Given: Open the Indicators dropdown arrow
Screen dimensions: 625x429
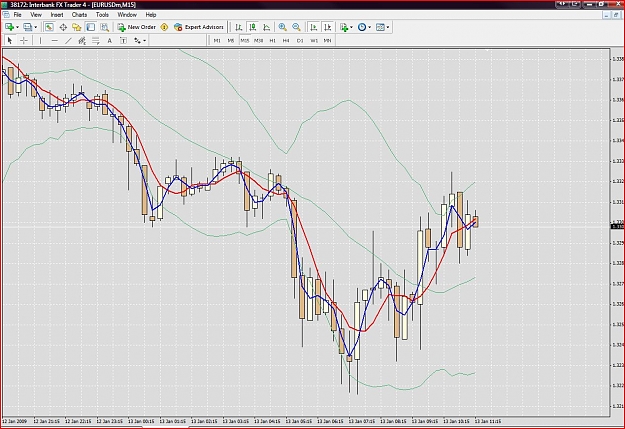Looking at the screenshot, I should [352, 27].
